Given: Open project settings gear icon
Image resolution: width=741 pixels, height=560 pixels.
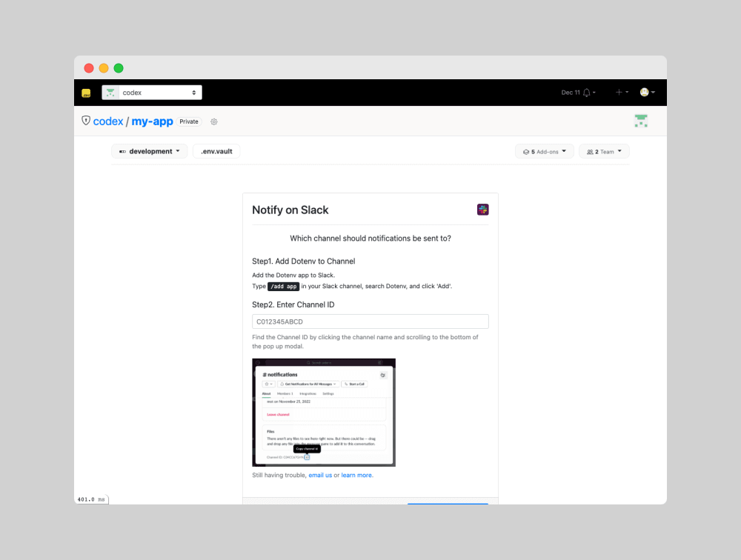Looking at the screenshot, I should coord(214,122).
